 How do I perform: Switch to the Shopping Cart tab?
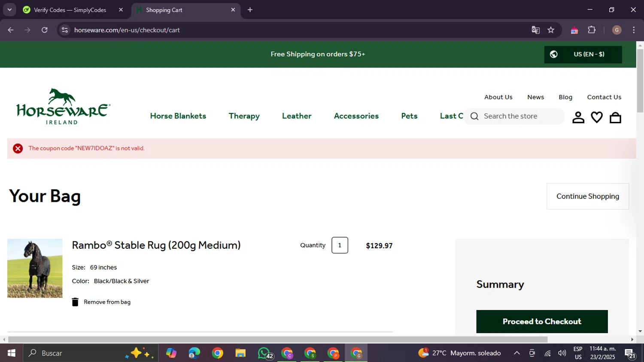[186, 10]
